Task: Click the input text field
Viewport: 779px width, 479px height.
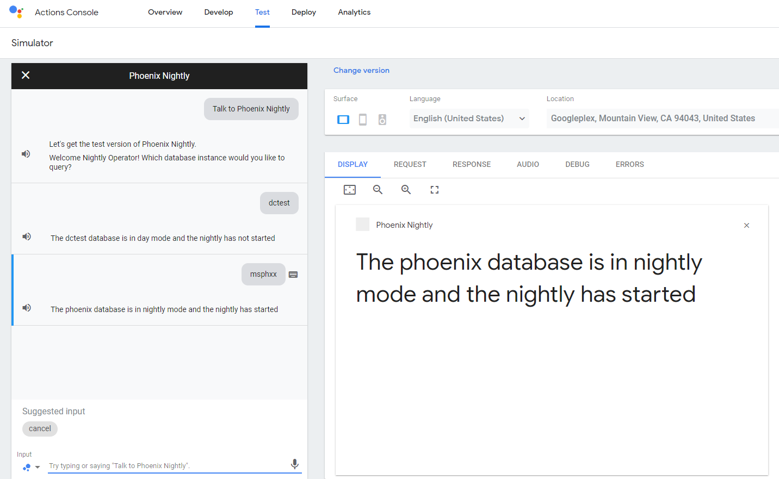Action: [169, 466]
